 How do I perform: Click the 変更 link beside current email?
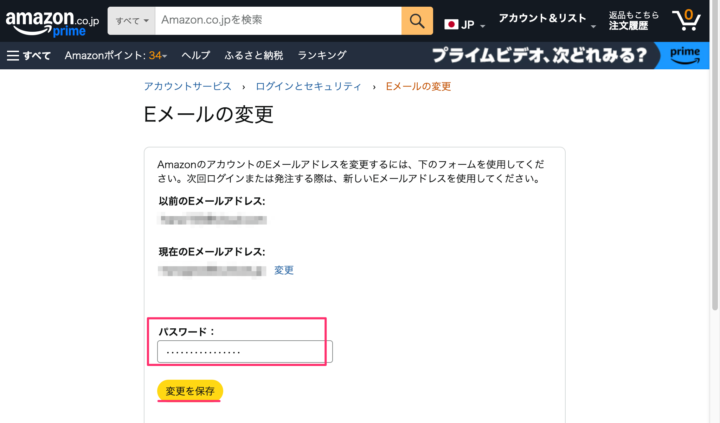284,270
